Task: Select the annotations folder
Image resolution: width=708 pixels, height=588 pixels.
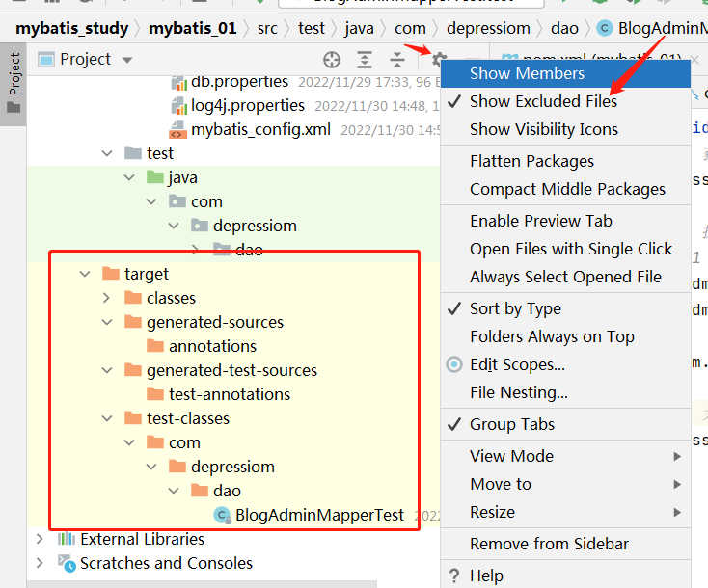Action: point(212,346)
